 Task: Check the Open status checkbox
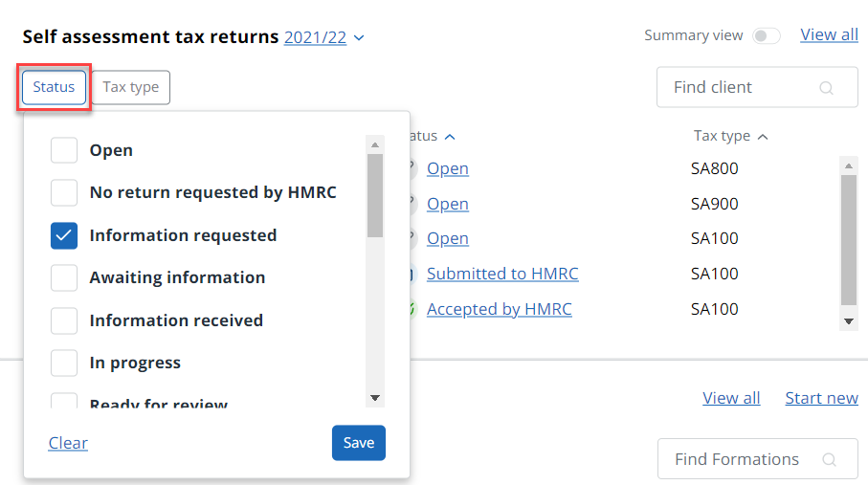click(x=64, y=150)
